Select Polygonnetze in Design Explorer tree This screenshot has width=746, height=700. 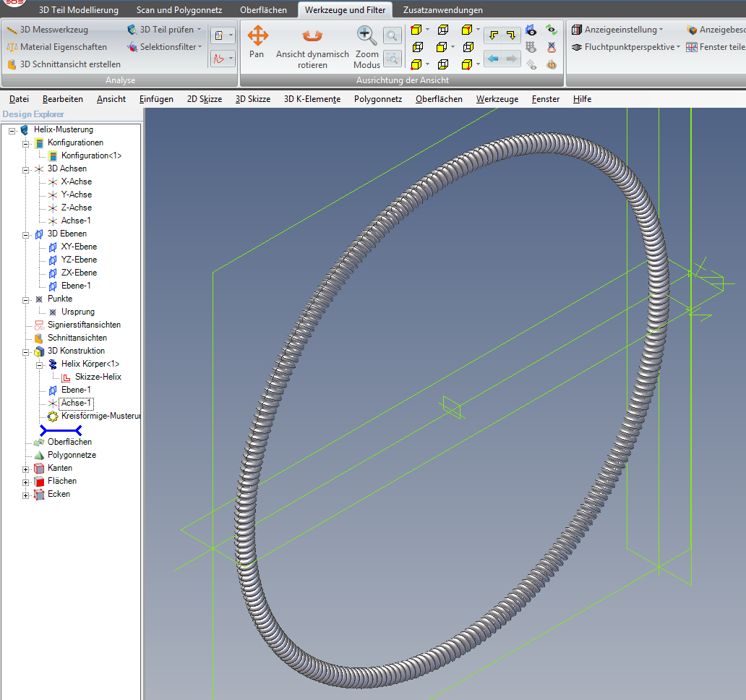[72, 455]
